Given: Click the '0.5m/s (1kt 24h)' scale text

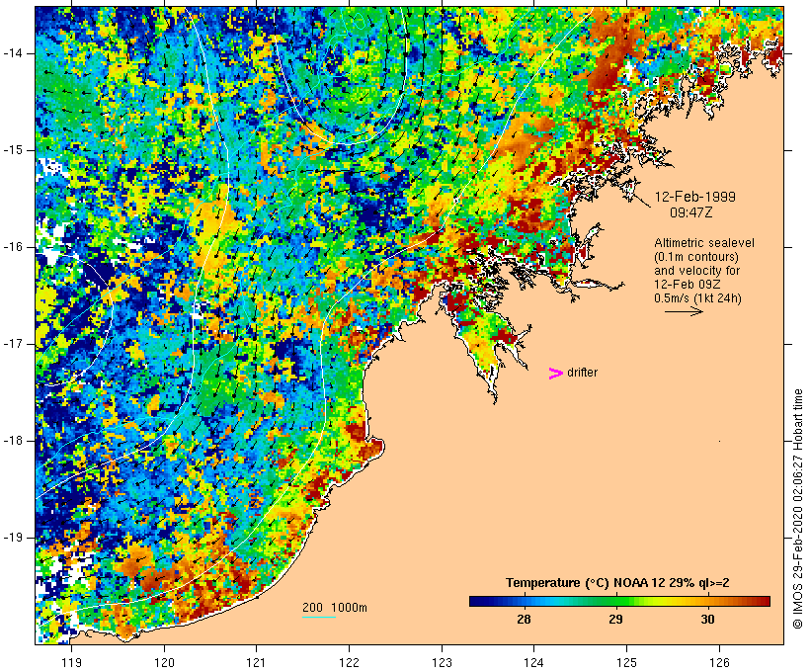Looking at the screenshot, I should (697, 298).
